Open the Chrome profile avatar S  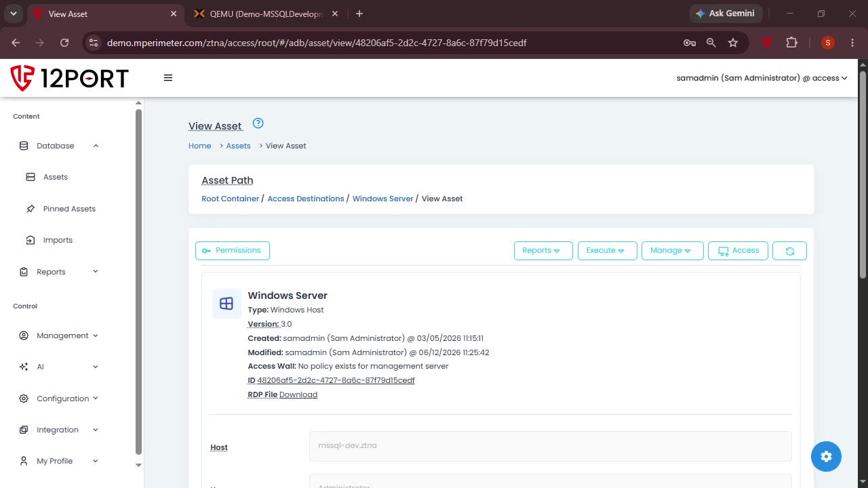click(827, 43)
